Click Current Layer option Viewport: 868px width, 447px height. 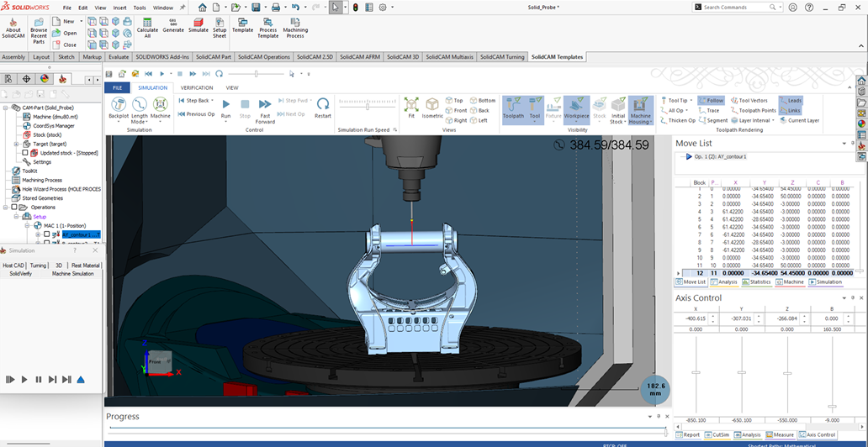pyautogui.click(x=799, y=120)
